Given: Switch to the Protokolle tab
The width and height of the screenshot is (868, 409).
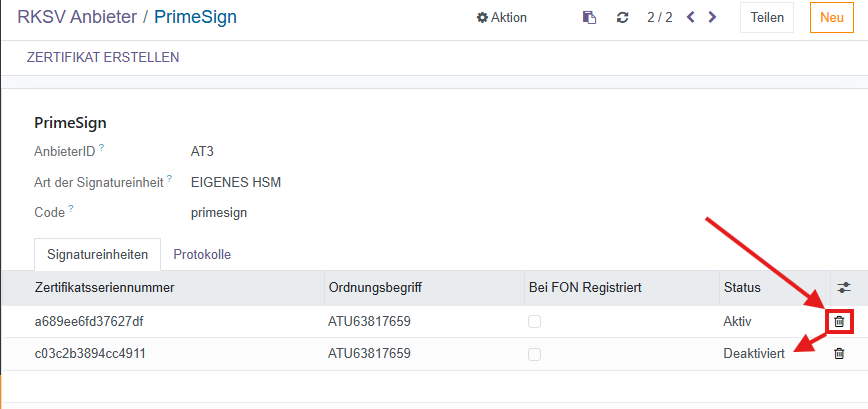Looking at the screenshot, I should 202,254.
